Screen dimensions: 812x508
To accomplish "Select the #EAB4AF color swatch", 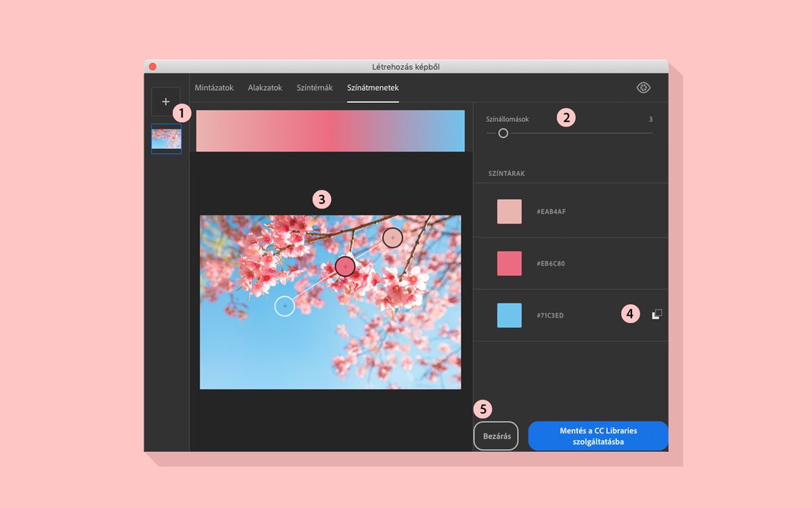I will (510, 211).
